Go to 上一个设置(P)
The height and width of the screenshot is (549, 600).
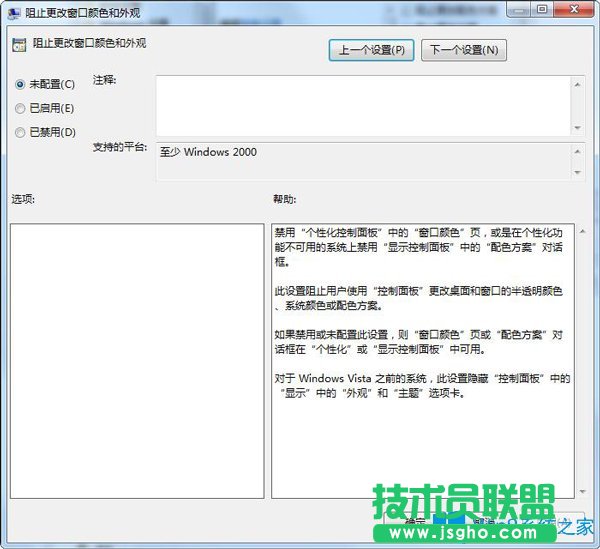pyautogui.click(x=371, y=50)
